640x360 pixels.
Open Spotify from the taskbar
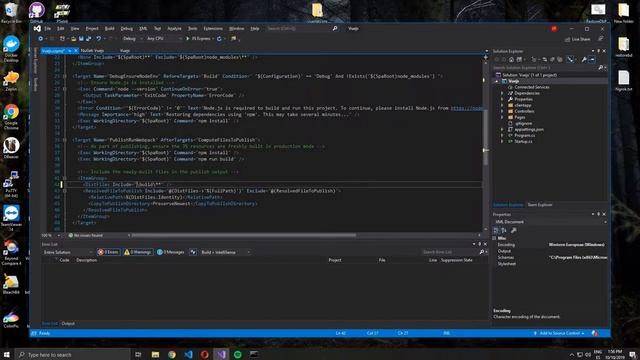(x=238, y=354)
